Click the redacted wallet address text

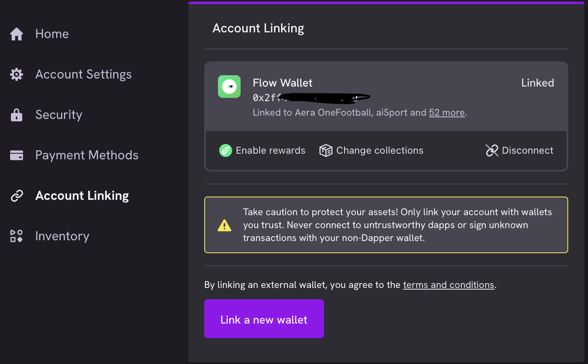[x=311, y=97]
